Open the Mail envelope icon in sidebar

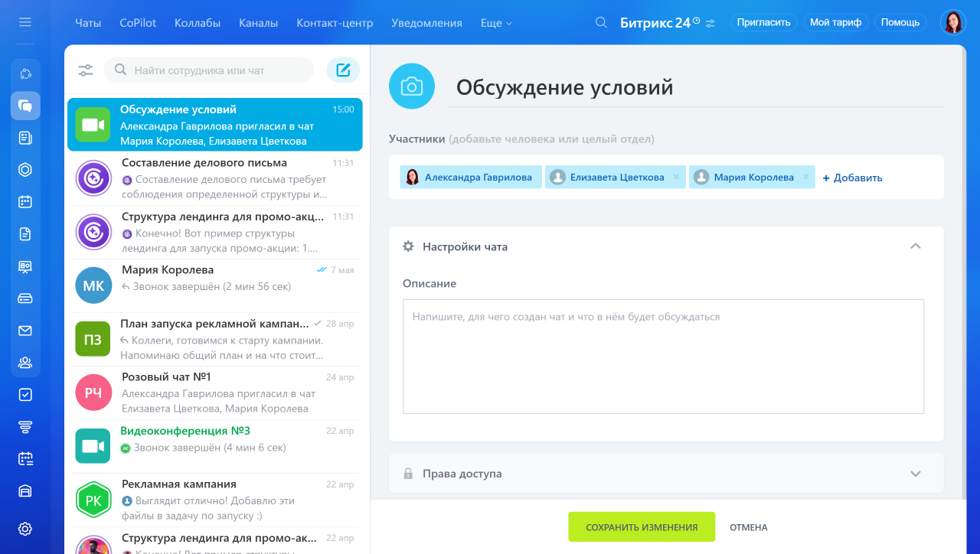pos(25,331)
